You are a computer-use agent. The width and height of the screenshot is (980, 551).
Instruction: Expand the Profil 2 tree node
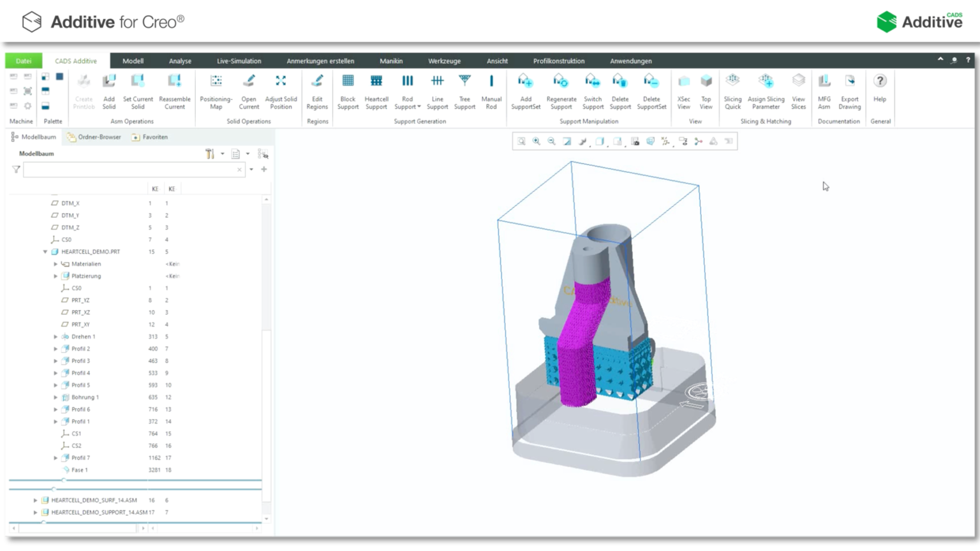pos(56,348)
